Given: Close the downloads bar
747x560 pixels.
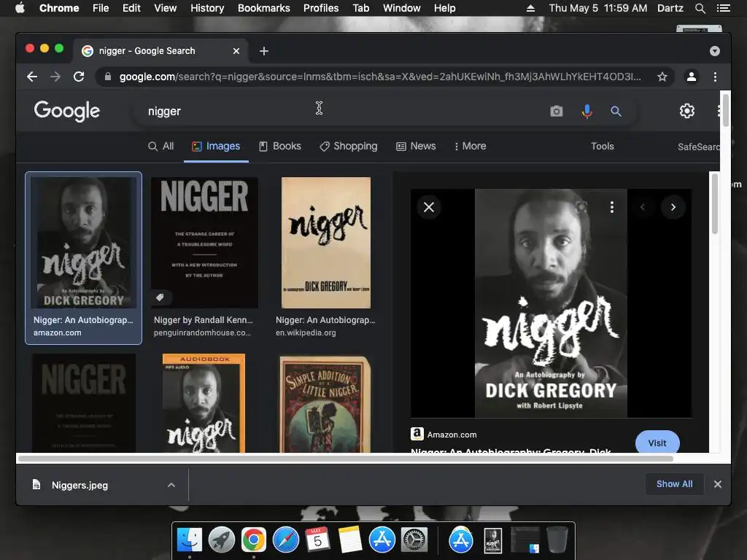Looking at the screenshot, I should pos(718,484).
